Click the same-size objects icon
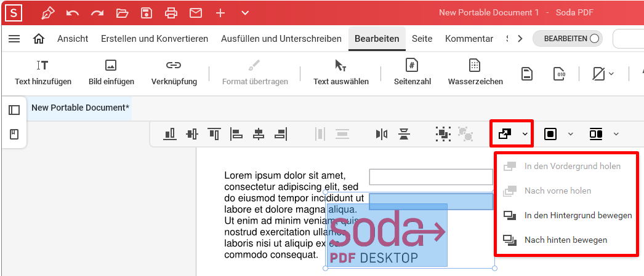Screen dimensions: 644x276 coord(595,133)
